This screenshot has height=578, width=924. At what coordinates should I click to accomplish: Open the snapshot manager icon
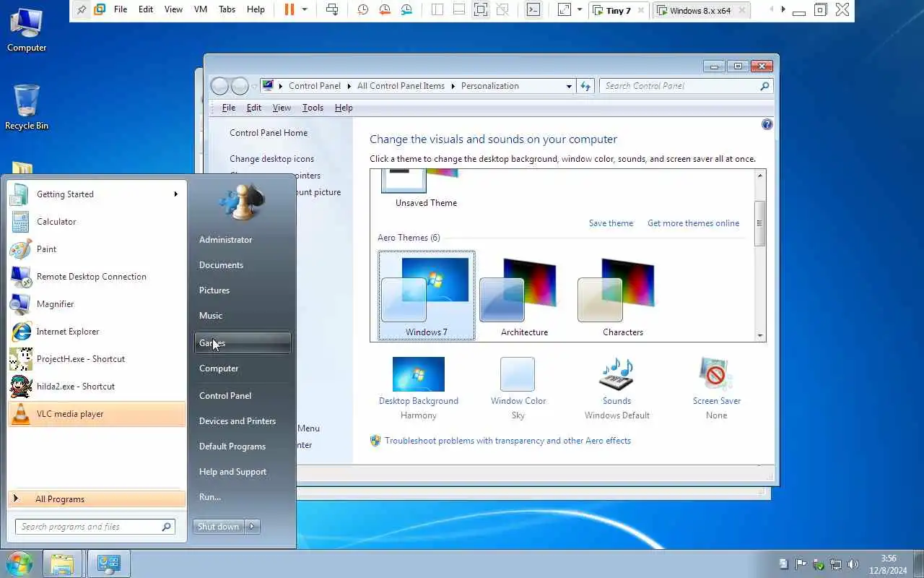pyautogui.click(x=407, y=9)
